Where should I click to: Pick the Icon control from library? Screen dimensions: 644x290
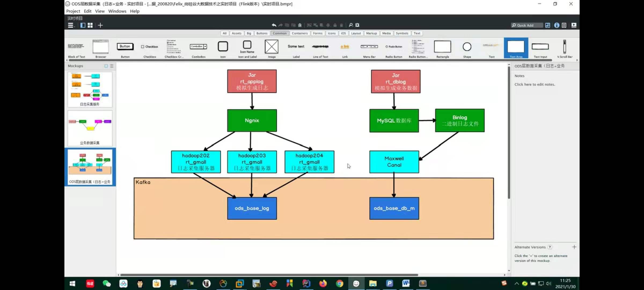click(223, 49)
